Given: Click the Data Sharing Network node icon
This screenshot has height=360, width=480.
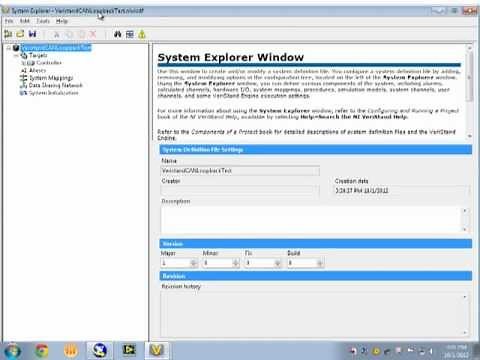Looking at the screenshot, I should (x=24, y=85).
